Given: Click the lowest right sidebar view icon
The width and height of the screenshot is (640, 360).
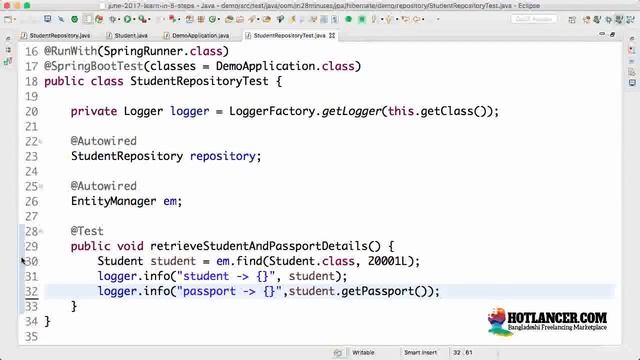Looking at the screenshot, I should pos(632,83).
